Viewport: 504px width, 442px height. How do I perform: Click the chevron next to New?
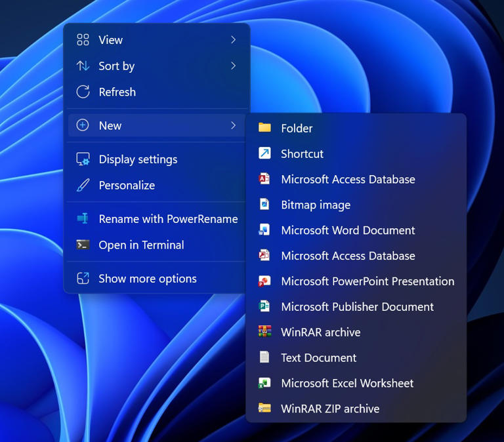pyautogui.click(x=233, y=125)
